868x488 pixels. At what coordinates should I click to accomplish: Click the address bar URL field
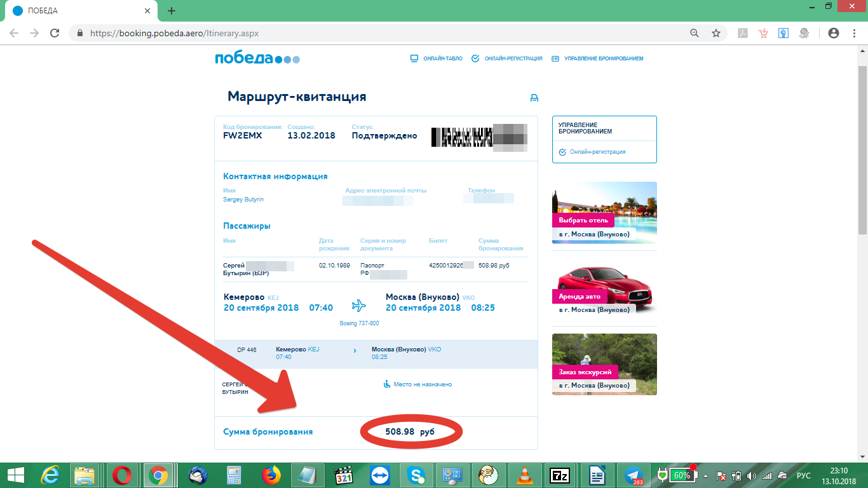(381, 33)
